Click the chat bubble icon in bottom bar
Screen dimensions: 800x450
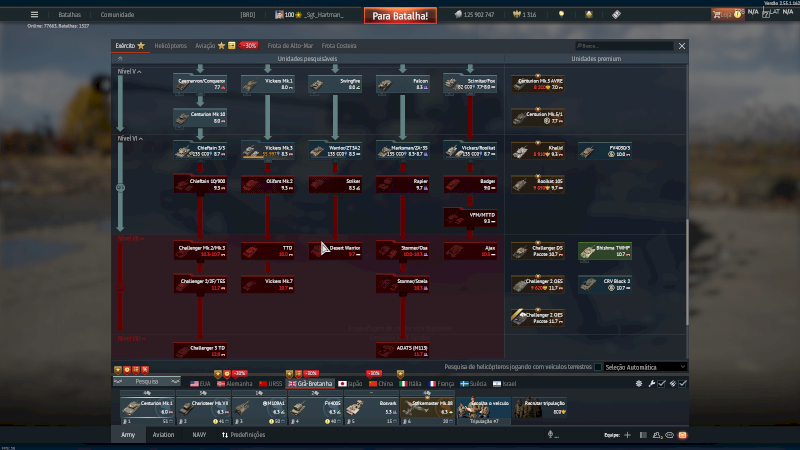coord(669,435)
